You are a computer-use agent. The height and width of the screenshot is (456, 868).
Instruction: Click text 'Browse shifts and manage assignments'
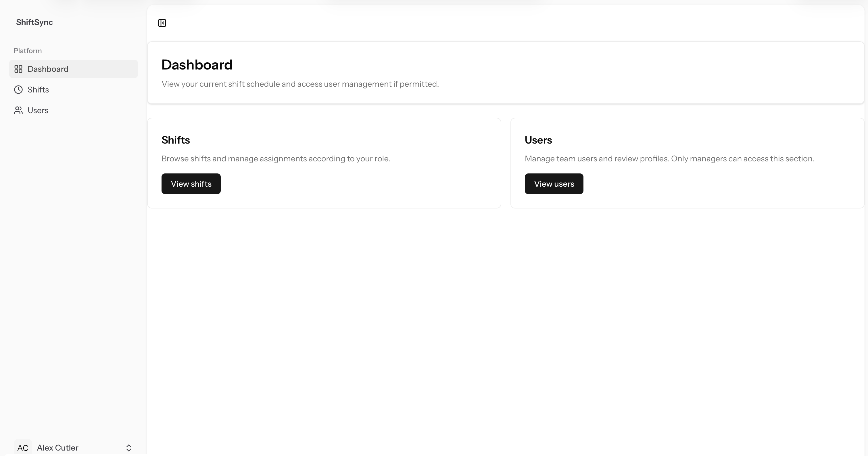click(x=234, y=159)
